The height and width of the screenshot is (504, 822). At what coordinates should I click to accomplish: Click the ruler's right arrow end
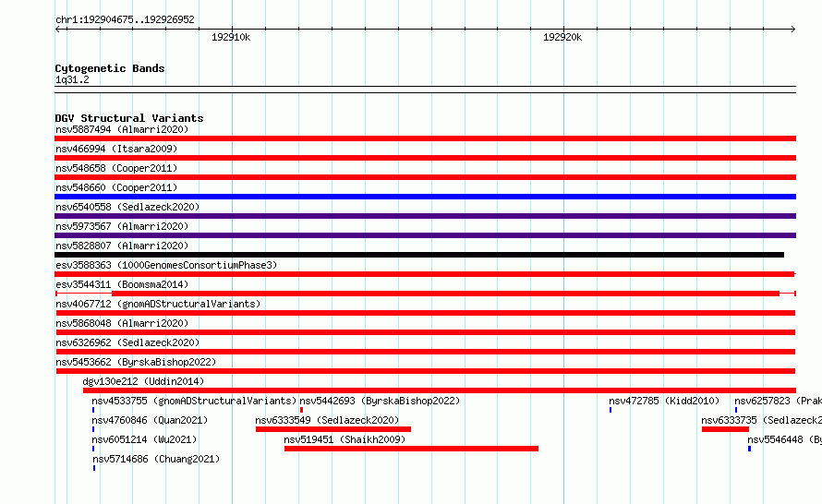[x=793, y=29]
